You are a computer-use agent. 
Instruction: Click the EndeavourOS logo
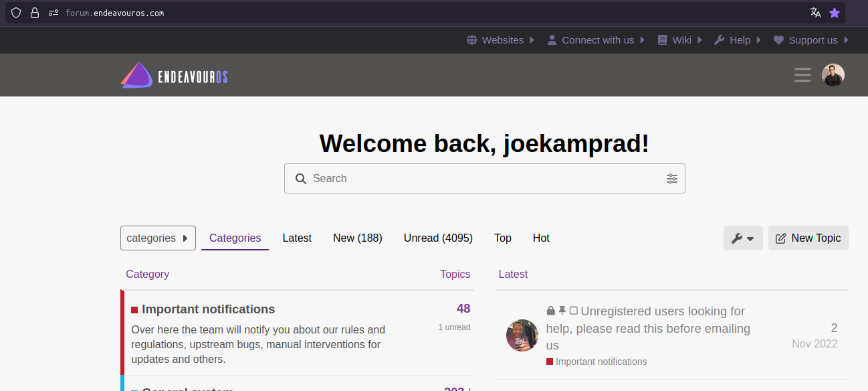(174, 76)
